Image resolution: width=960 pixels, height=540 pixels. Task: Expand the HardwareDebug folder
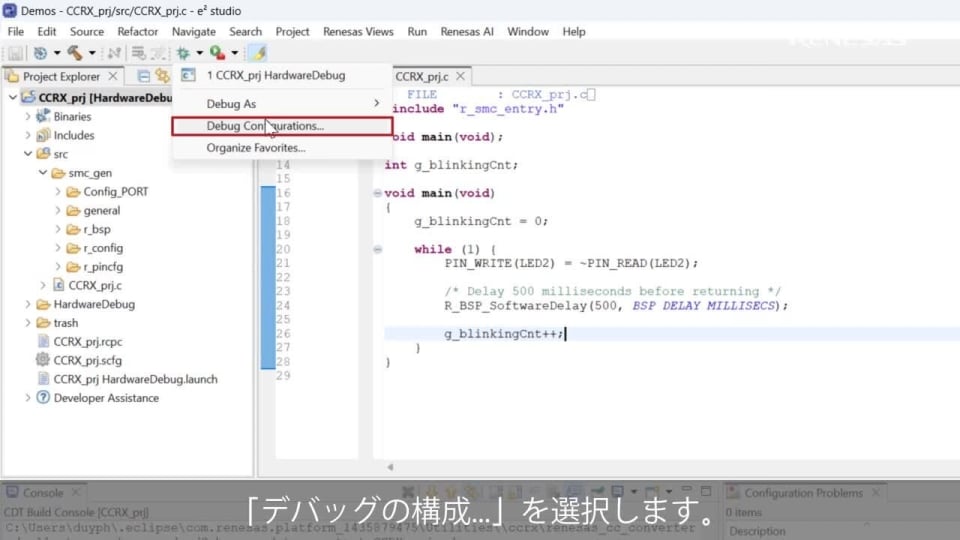click(28, 304)
